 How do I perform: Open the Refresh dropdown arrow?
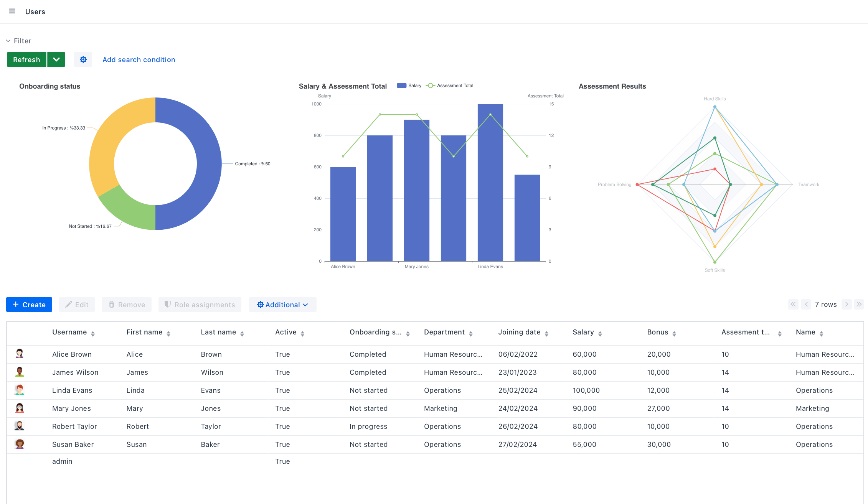(56, 59)
